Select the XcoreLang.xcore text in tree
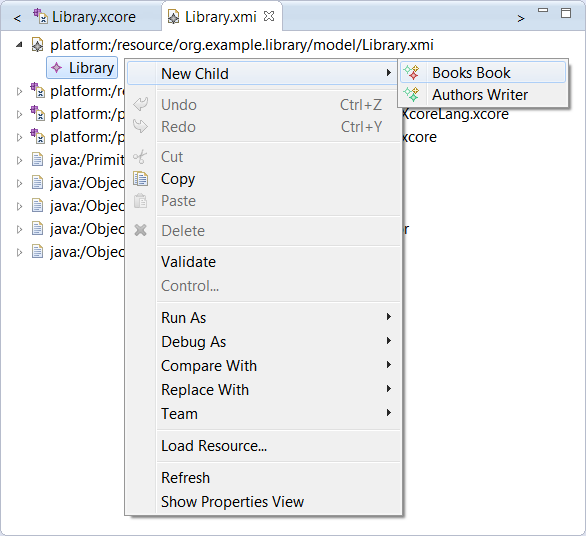 pyautogui.click(x=456, y=114)
